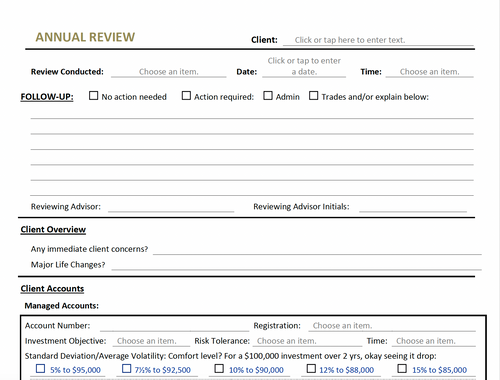This screenshot has height=380, width=500.
Task: Check the 10% to $90,000 option
Action: (219, 369)
